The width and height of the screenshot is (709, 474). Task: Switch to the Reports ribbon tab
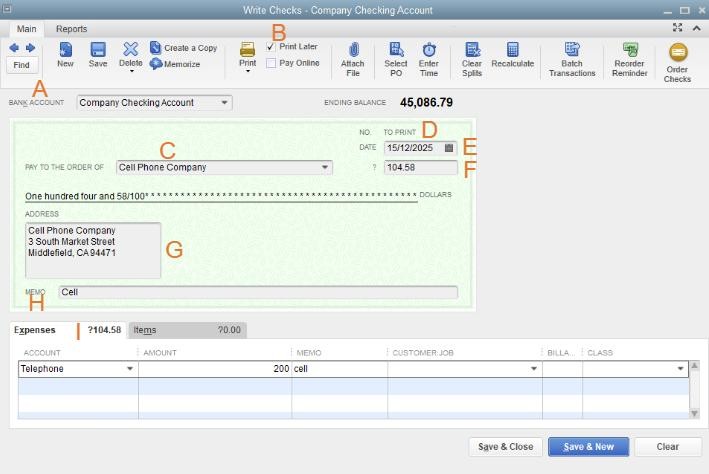click(x=71, y=29)
